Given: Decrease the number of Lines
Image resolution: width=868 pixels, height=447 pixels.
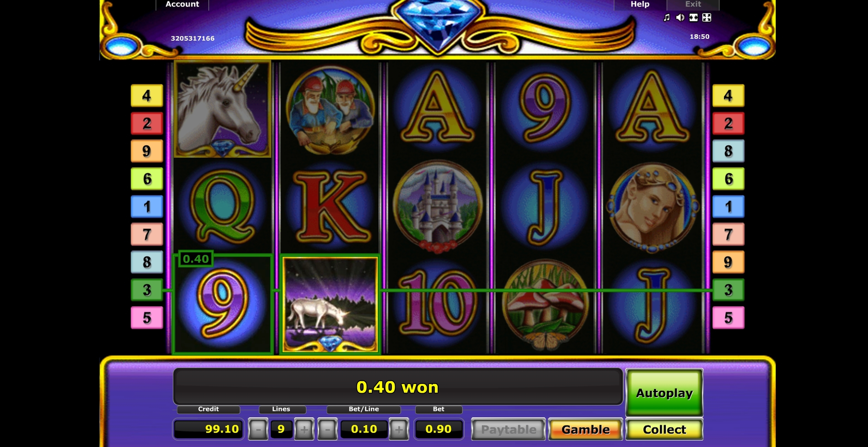Looking at the screenshot, I should coord(258,429).
